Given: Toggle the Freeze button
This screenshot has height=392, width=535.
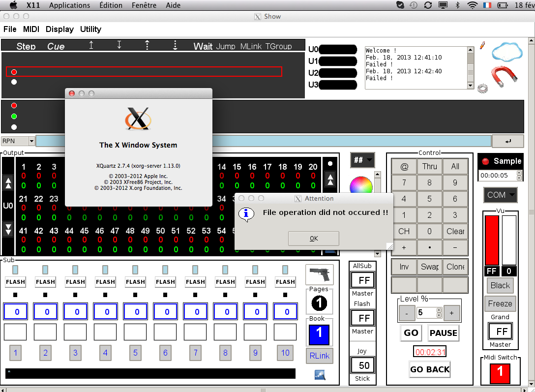Looking at the screenshot, I should pos(500,303).
